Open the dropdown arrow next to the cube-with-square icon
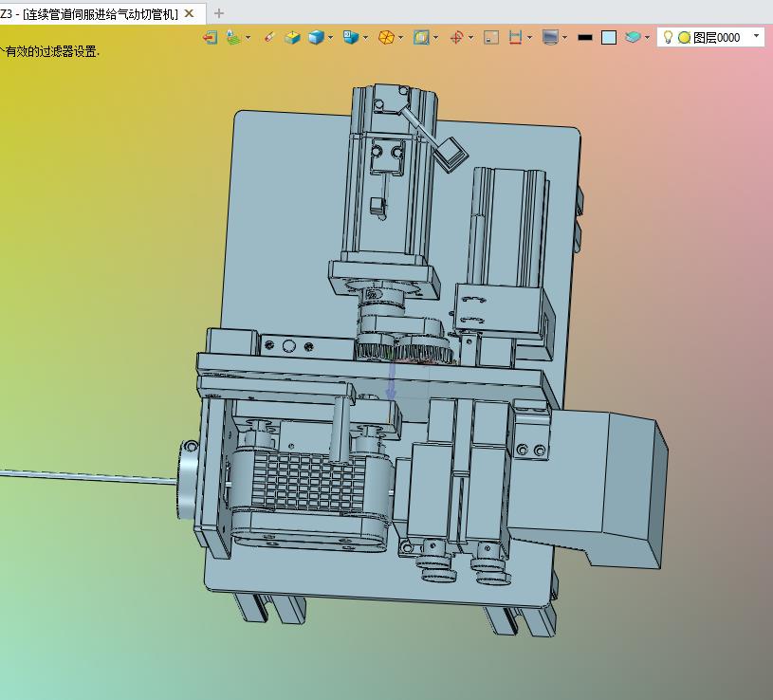Screen dimensions: 773x700 365,37
